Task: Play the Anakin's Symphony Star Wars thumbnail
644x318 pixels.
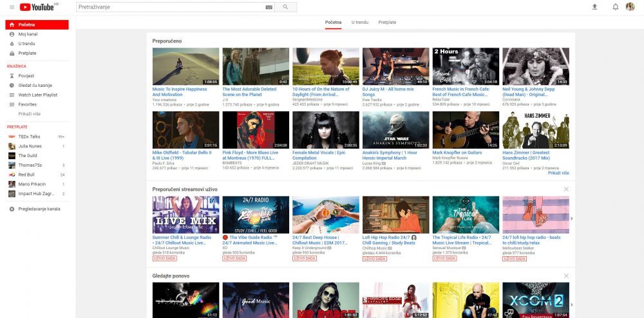Action: click(395, 130)
